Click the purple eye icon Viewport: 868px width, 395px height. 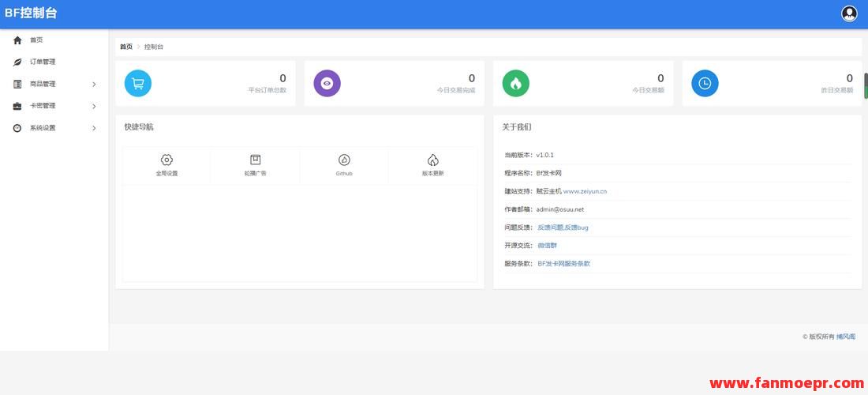327,84
